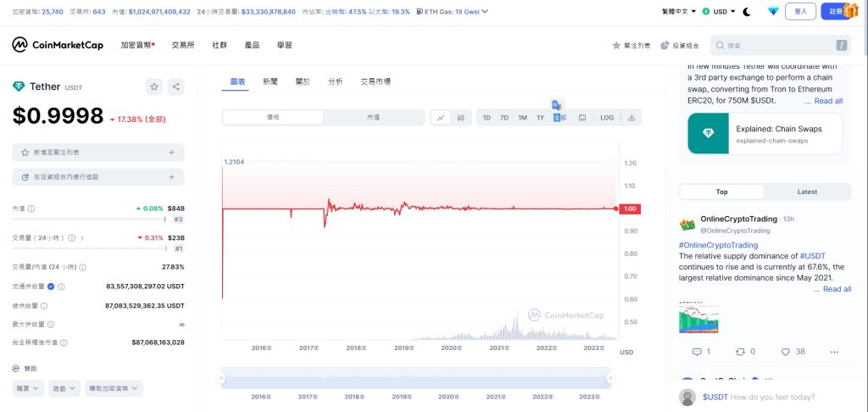Click left handle of chart range slider

(x=221, y=378)
